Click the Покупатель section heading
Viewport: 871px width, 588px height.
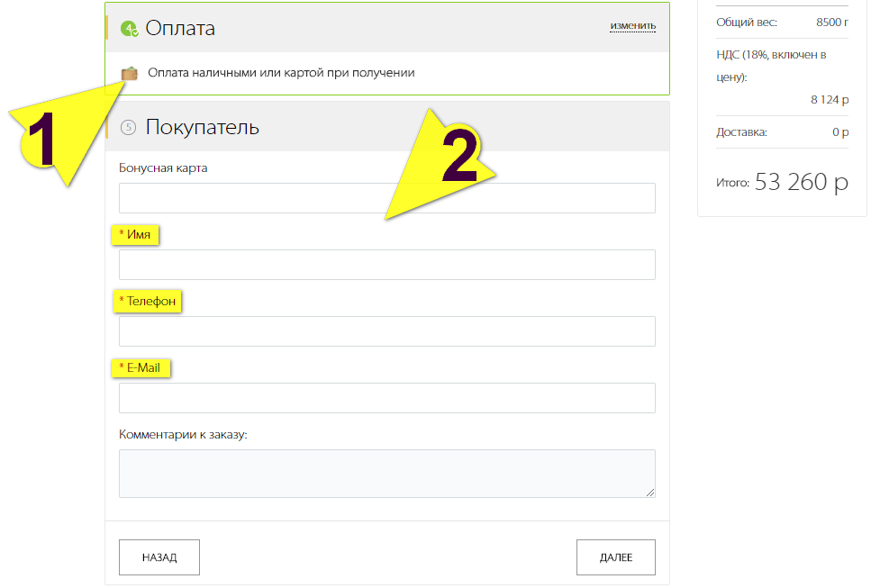tap(202, 128)
